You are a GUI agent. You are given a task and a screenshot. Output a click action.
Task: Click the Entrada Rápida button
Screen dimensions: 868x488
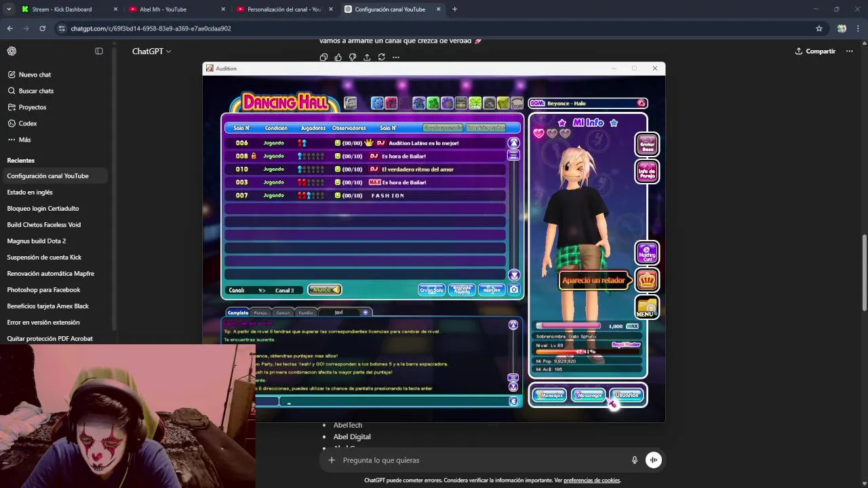(x=462, y=289)
